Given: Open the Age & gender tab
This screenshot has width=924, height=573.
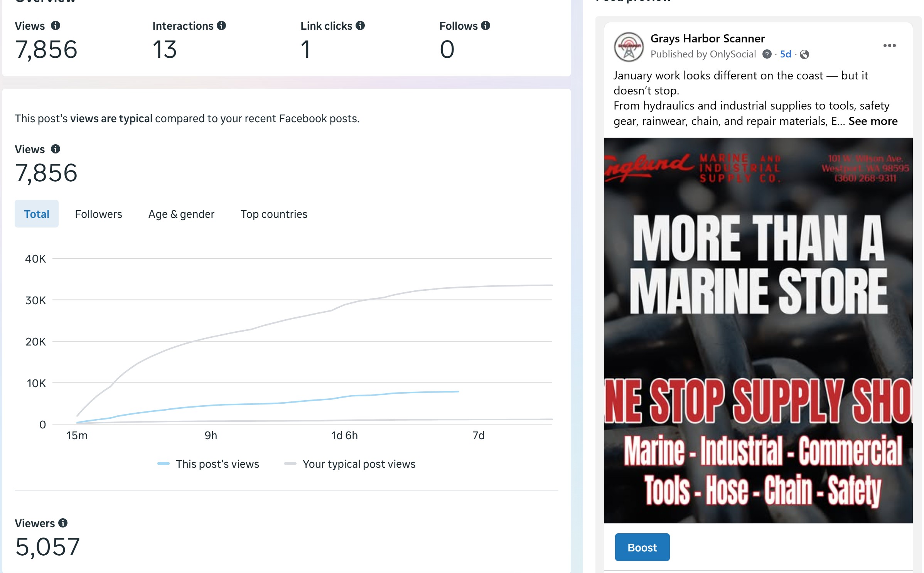Looking at the screenshot, I should 181,214.
